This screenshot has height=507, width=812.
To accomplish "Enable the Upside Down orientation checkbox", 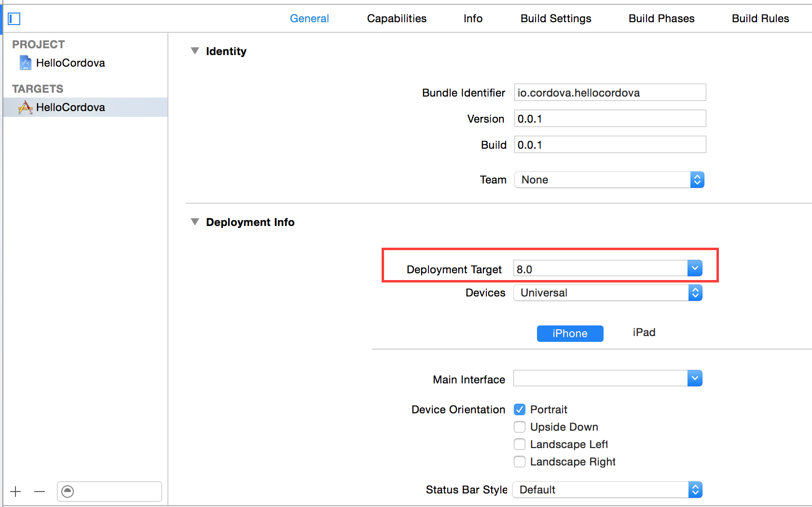I will pyautogui.click(x=520, y=427).
